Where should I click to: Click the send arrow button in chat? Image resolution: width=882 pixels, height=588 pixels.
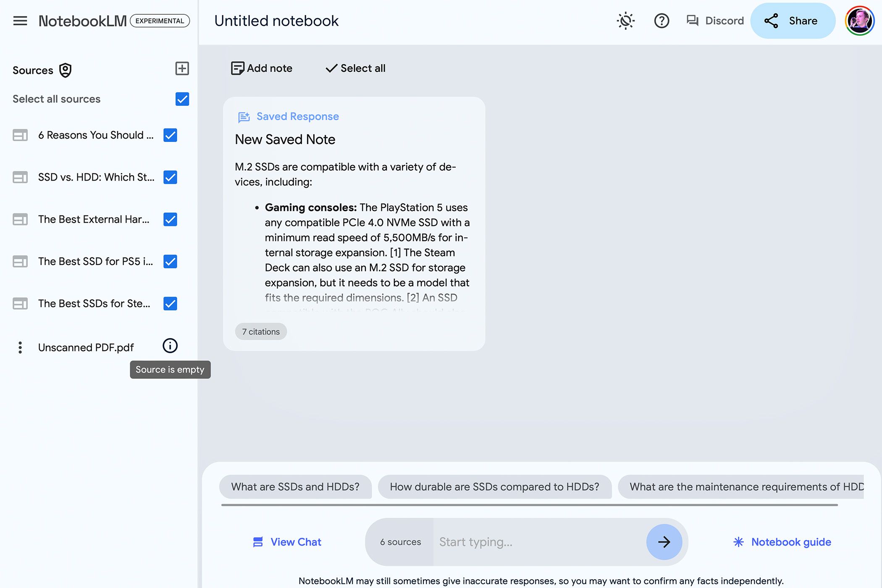(665, 541)
